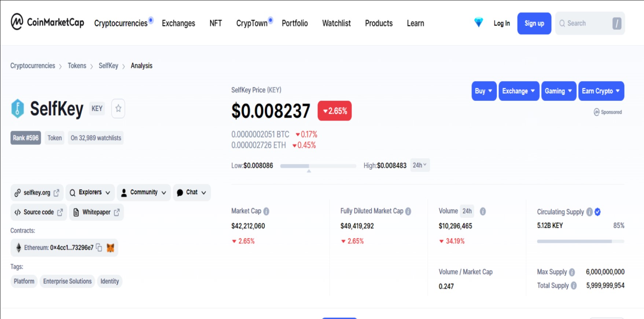Expand the Buy dropdown
The width and height of the screenshot is (644, 319).
[x=484, y=91]
